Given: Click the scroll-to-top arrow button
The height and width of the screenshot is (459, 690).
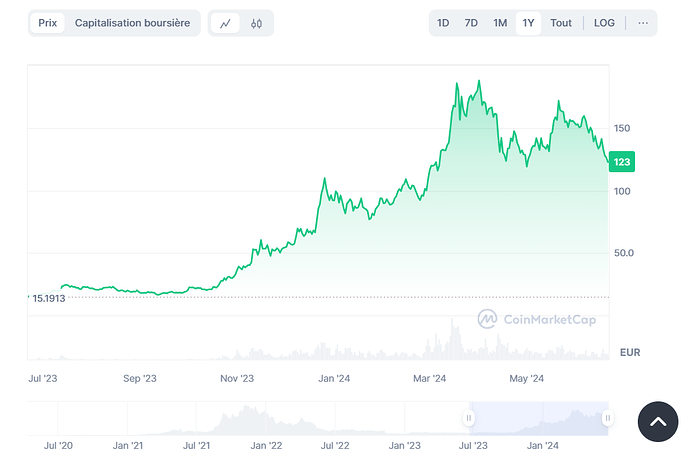Looking at the screenshot, I should point(658,422).
